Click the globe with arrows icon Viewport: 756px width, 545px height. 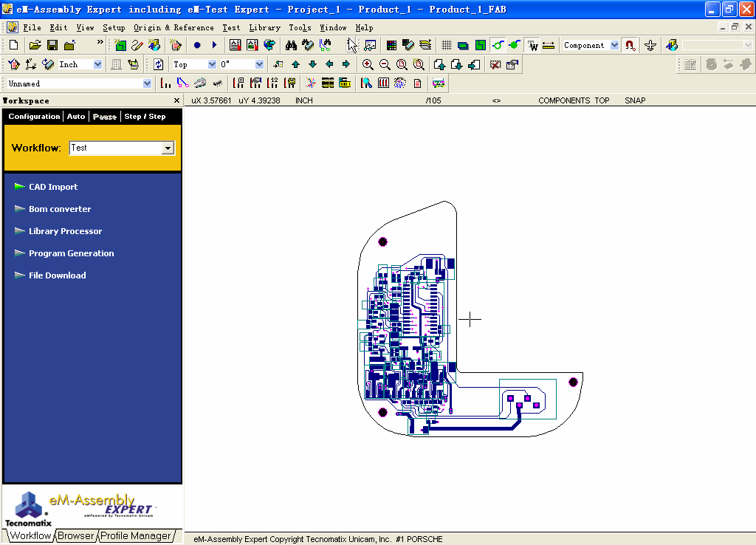(269, 45)
